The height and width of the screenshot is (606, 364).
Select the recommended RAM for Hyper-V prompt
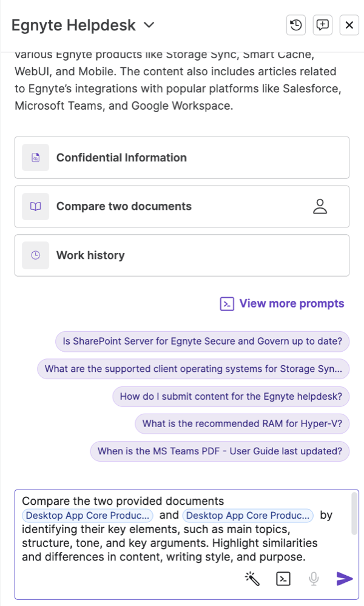(x=242, y=423)
